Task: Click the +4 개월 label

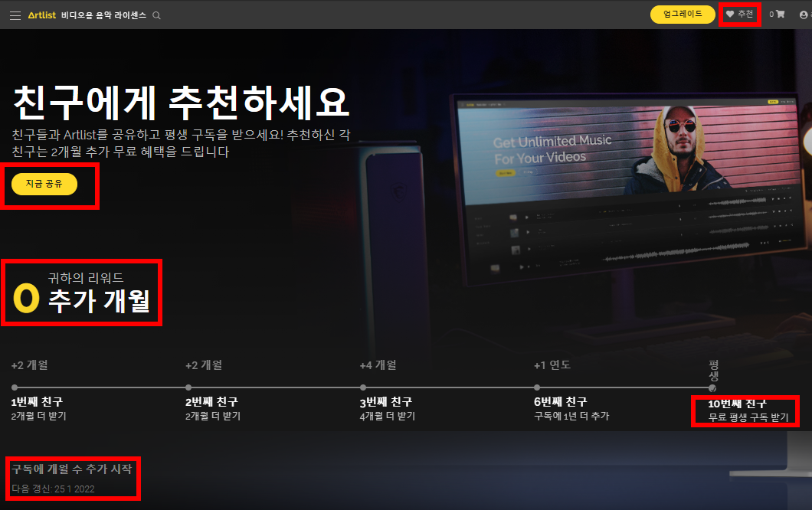Action: 378,365
